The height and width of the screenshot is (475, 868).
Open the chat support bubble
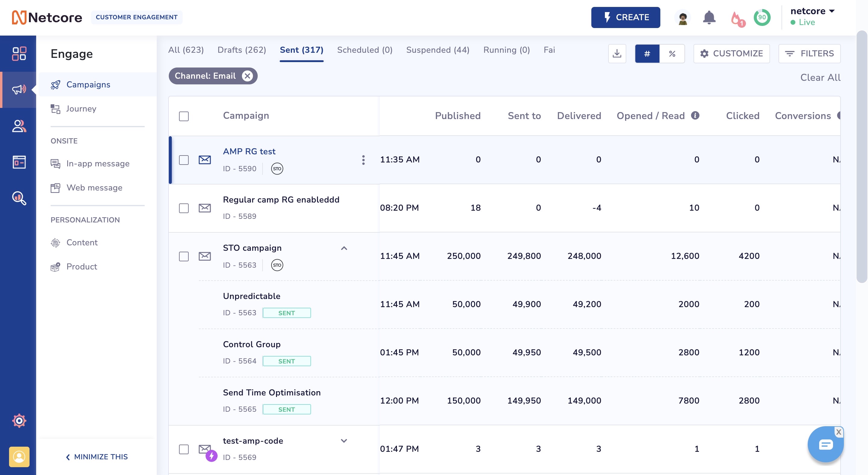pyautogui.click(x=825, y=445)
